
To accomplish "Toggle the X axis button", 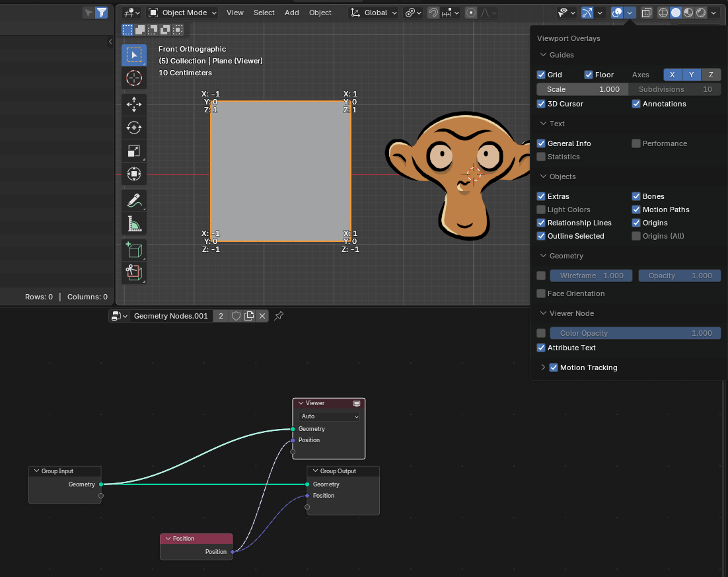I will (x=673, y=75).
